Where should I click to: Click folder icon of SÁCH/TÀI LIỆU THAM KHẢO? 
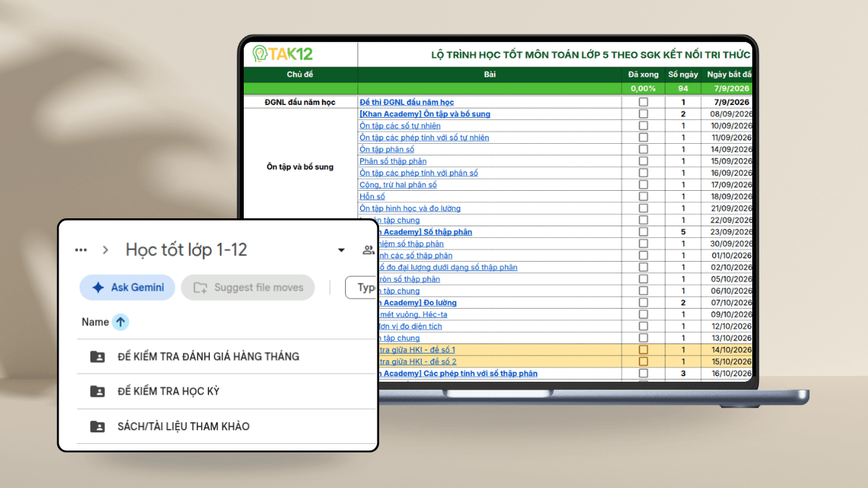(x=97, y=427)
